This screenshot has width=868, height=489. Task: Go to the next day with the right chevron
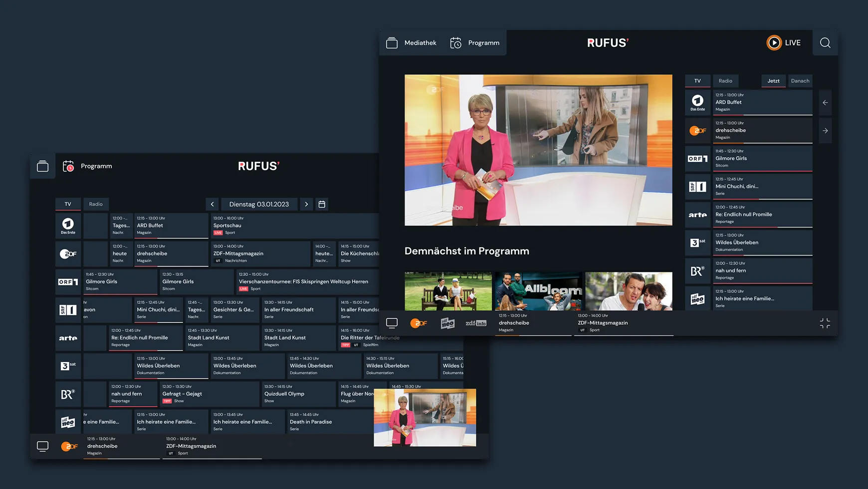[x=306, y=204]
